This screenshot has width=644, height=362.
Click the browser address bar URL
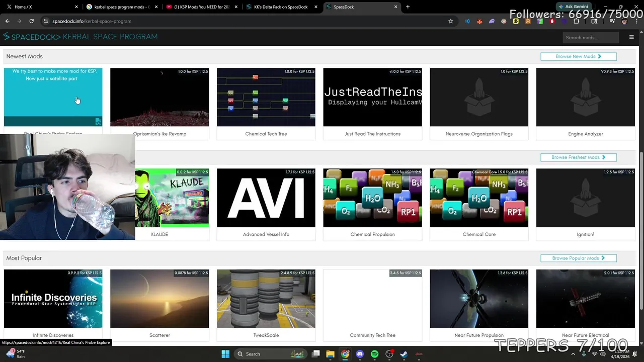point(92,21)
